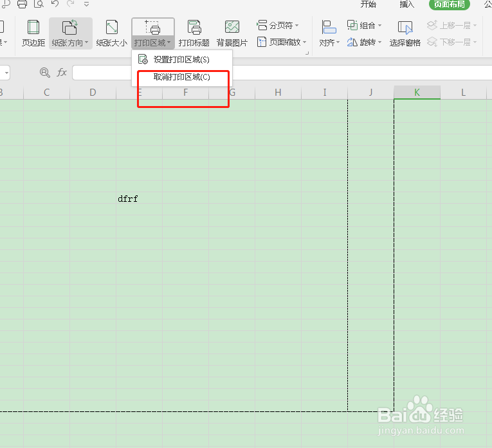
Task: Open the 旋转 rotate dropdown
Action: pos(364,42)
